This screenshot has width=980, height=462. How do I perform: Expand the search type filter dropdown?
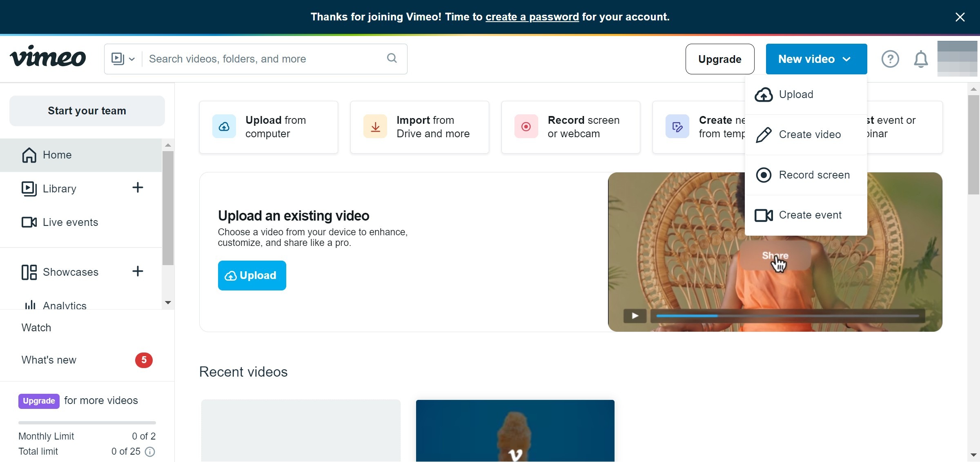(x=123, y=59)
